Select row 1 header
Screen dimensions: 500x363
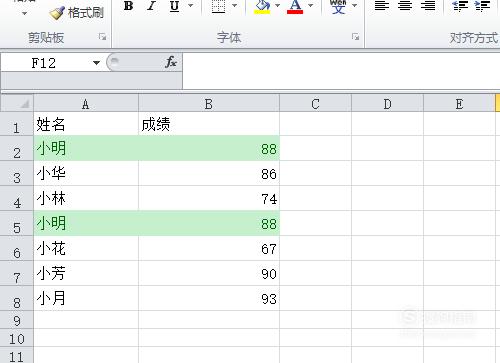[x=17, y=124]
